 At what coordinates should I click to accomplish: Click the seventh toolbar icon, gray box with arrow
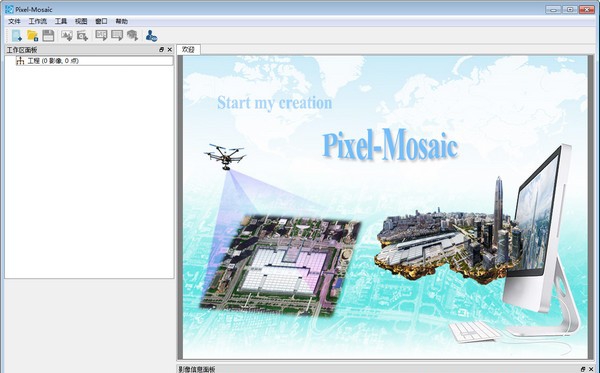117,35
